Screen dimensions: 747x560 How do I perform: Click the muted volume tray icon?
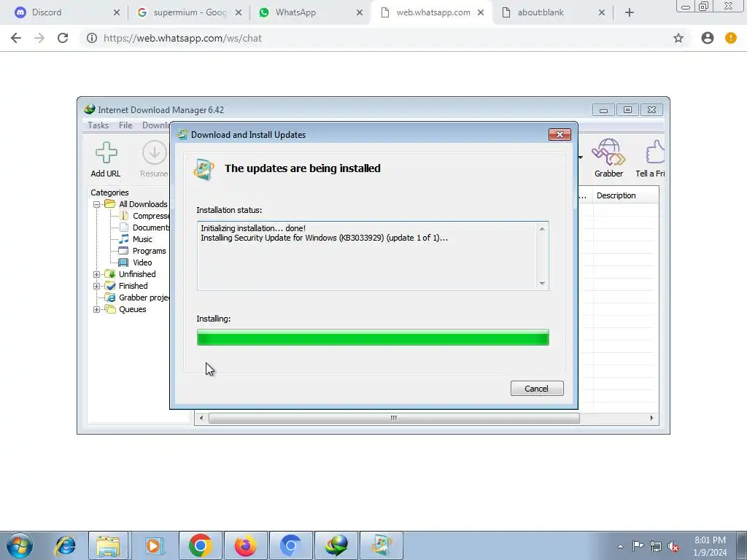tap(673, 547)
